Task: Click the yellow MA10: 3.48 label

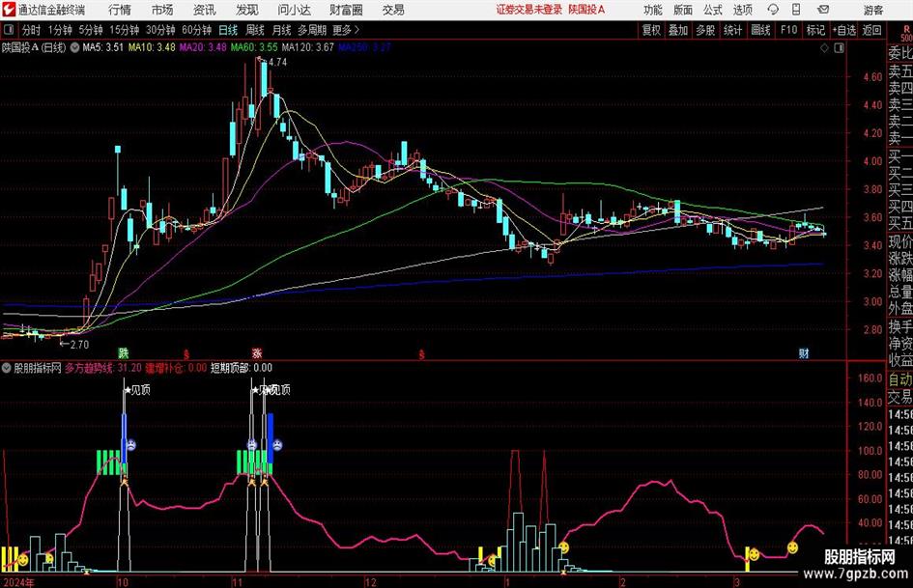Action: 152,47
